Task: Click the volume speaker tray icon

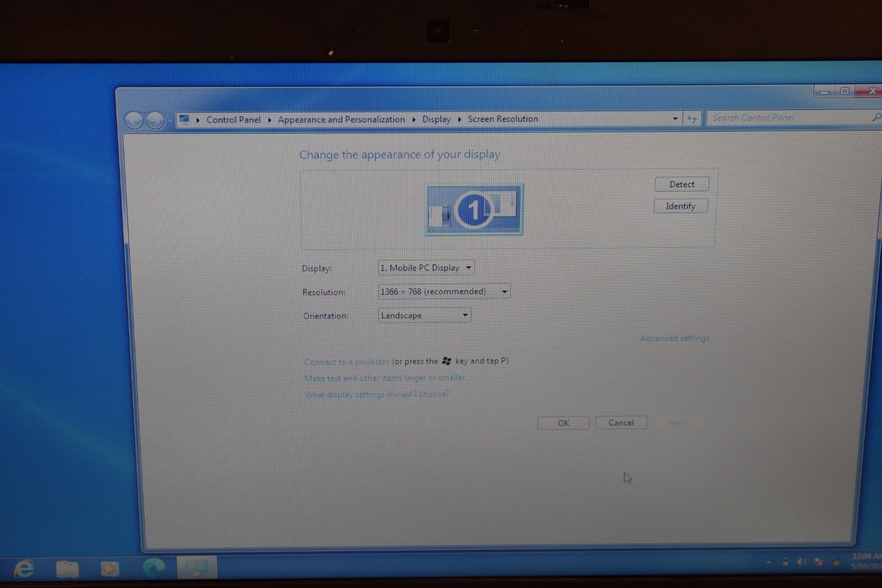Action: coord(802,562)
